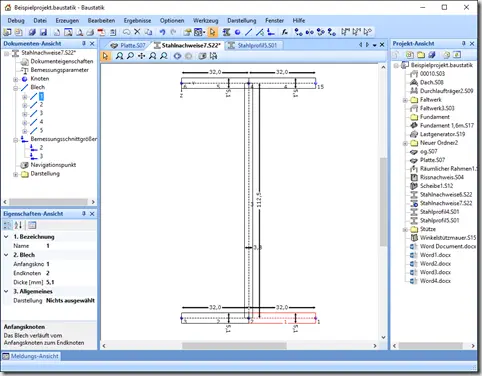Collapse the 1. Bezeichnung property group
The width and height of the screenshot is (482, 376).
pos(6,237)
